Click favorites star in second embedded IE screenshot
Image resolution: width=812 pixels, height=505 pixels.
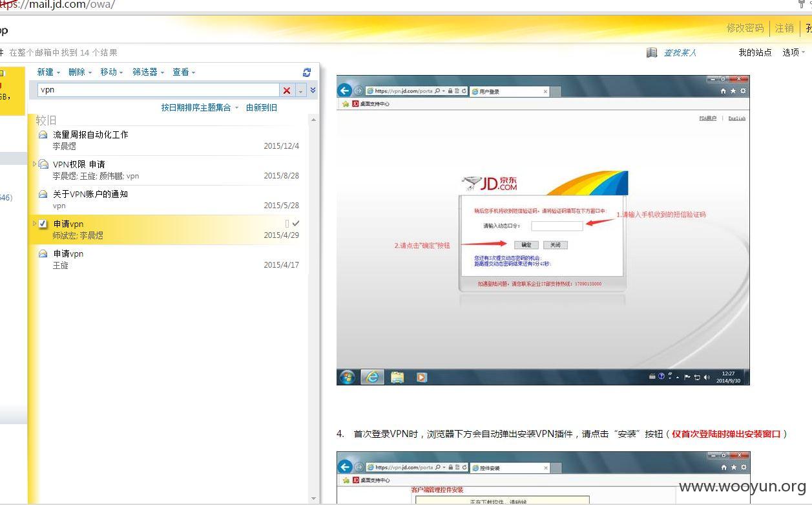click(x=733, y=467)
